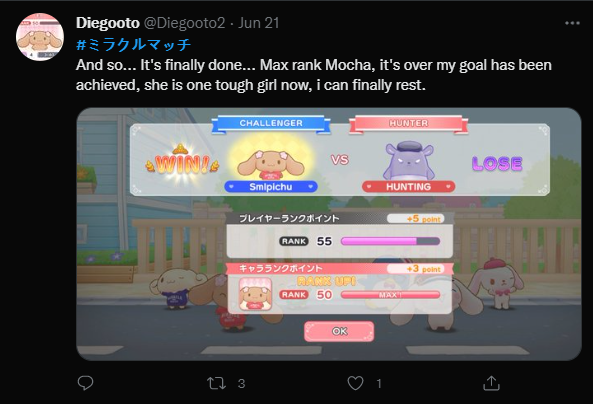The width and height of the screenshot is (593, 404).
Task: Click the character rank MAX progress bar
Action: [390, 295]
